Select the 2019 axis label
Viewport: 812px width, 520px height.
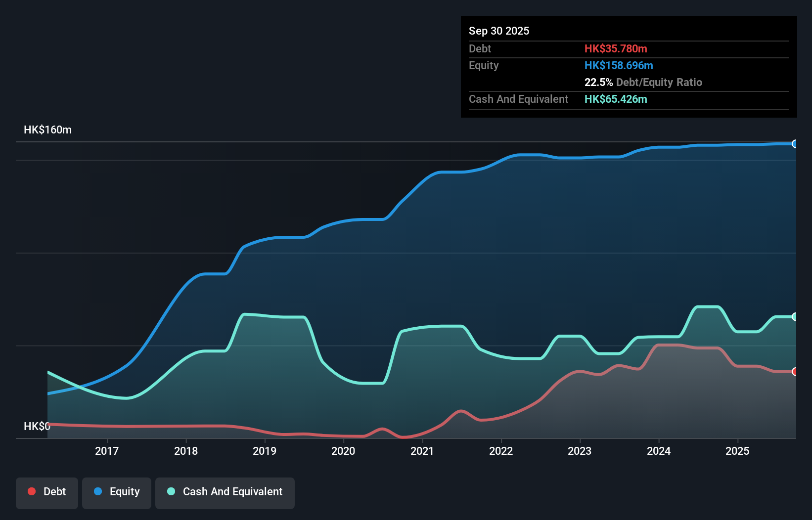(265, 451)
